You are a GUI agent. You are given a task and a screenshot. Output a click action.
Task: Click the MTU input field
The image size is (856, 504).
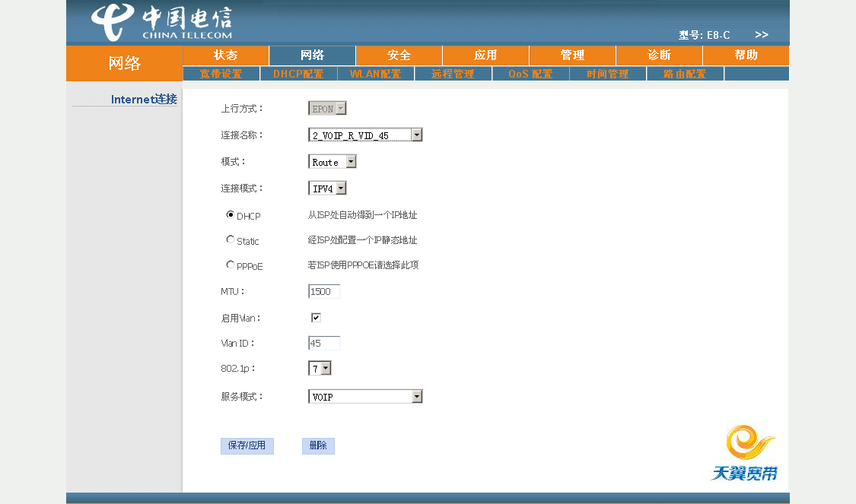[323, 291]
